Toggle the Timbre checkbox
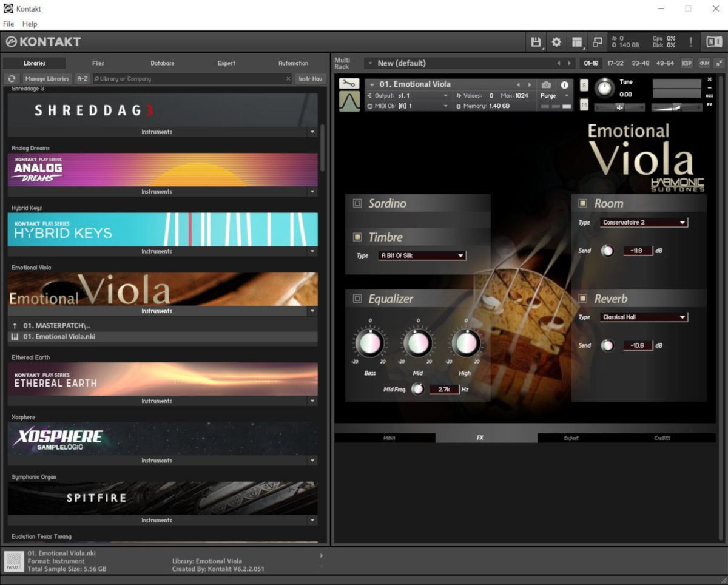The width and height of the screenshot is (728, 585). pyautogui.click(x=357, y=237)
